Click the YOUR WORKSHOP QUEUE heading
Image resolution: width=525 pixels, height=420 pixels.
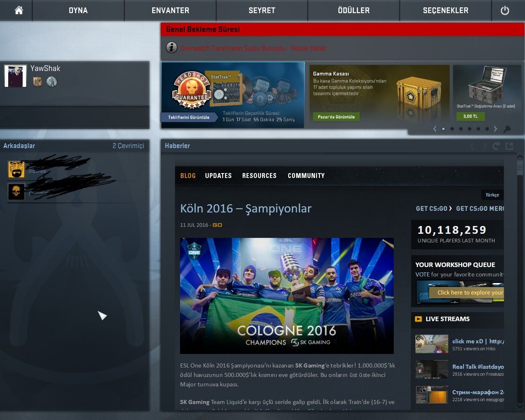pos(455,265)
